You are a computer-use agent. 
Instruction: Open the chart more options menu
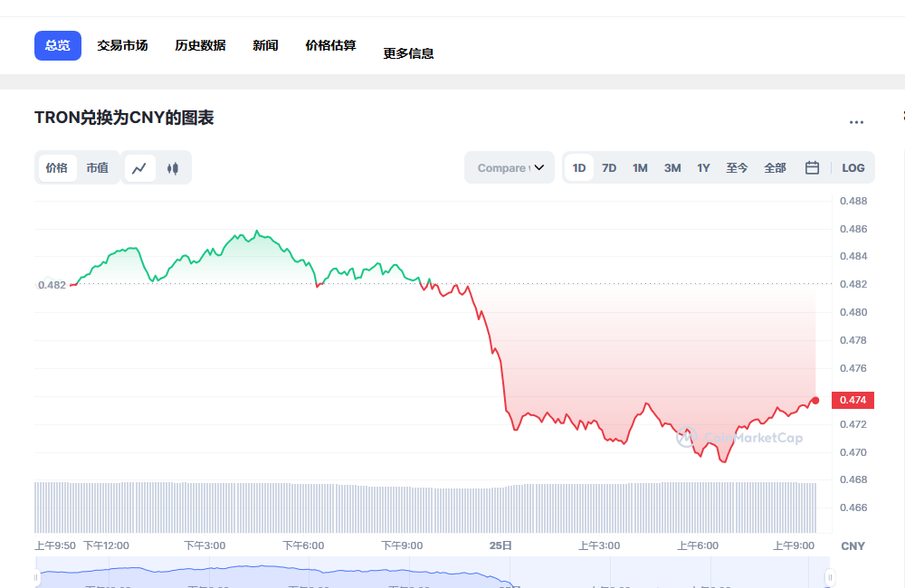click(x=856, y=122)
